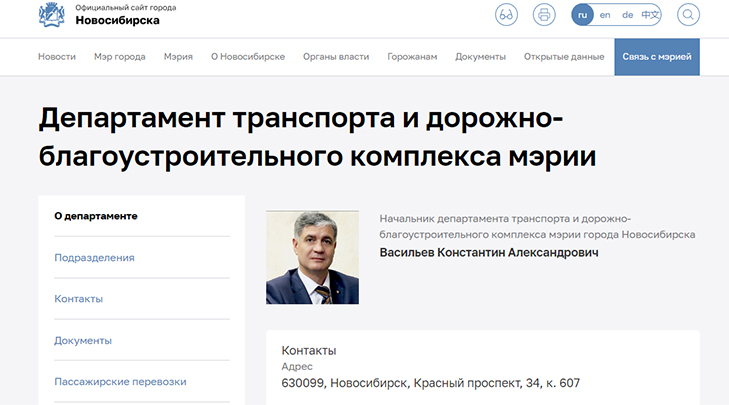The height and width of the screenshot is (405, 729).
Task: Select О департаменте in sidebar
Action: pyautogui.click(x=96, y=216)
